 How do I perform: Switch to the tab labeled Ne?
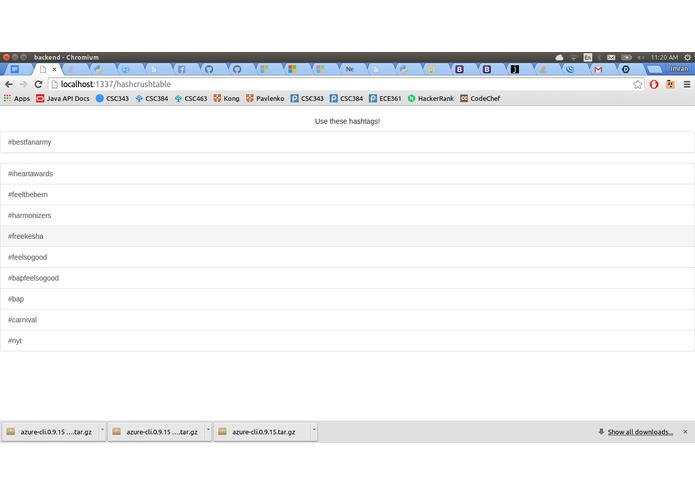coord(350,70)
